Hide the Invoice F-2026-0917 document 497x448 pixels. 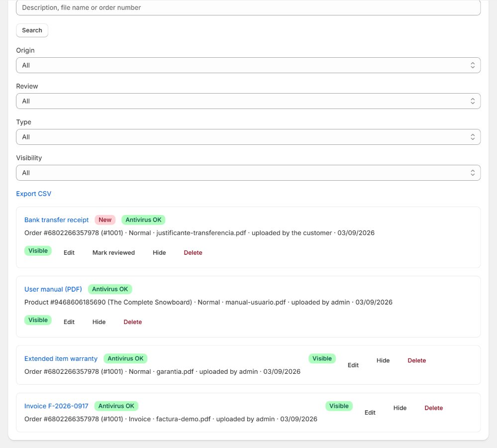[400, 408]
